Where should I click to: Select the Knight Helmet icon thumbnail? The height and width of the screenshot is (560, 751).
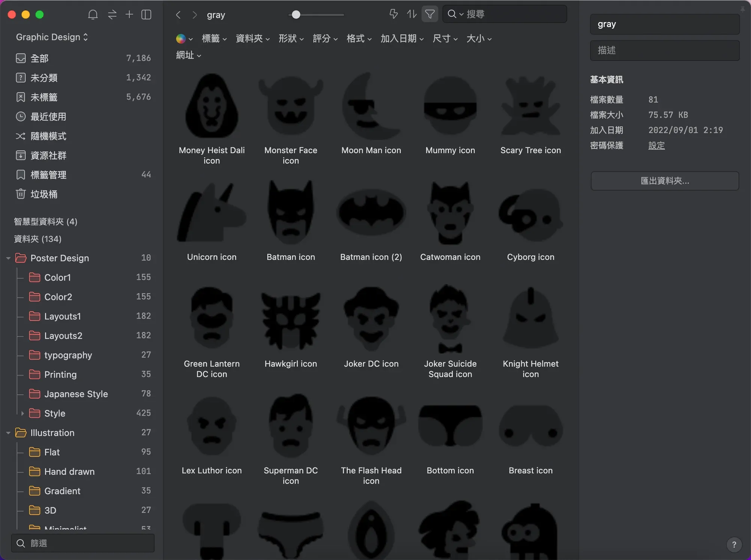[531, 318]
